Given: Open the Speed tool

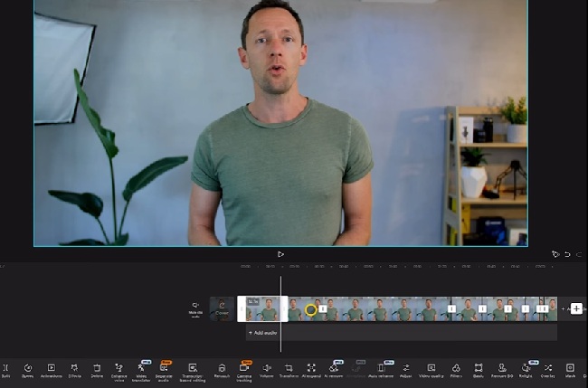Looking at the screenshot, I should point(28,371).
